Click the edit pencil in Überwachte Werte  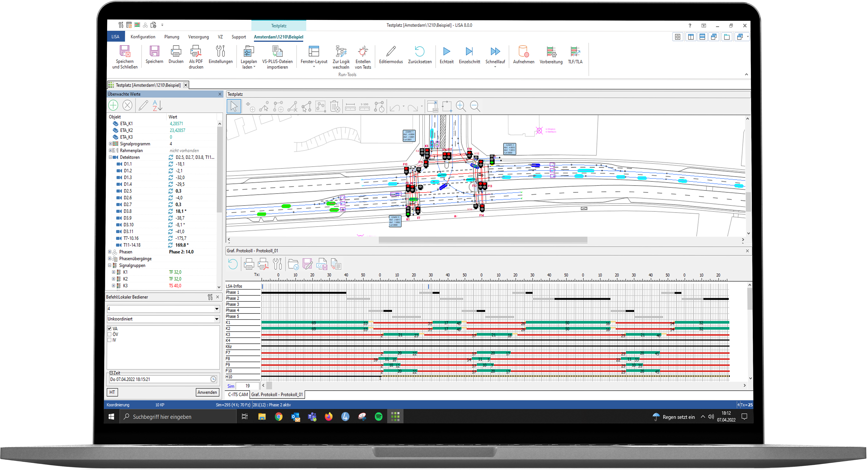pos(143,106)
